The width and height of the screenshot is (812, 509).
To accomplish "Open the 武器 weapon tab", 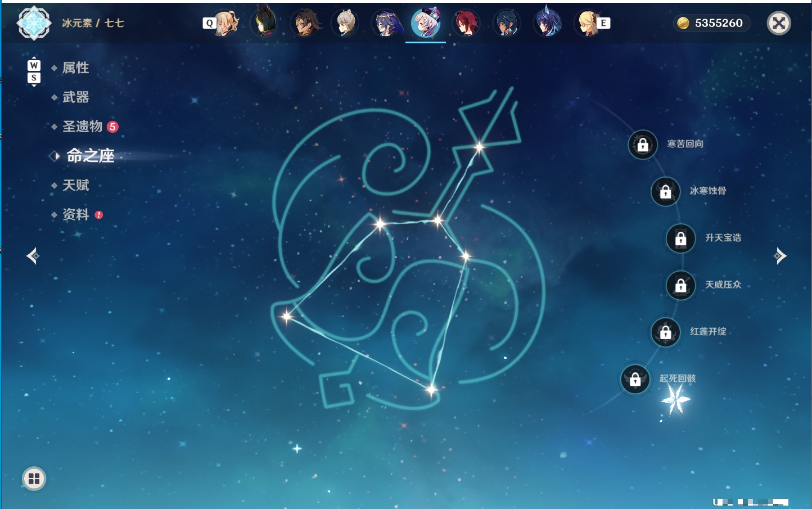I will coord(75,97).
